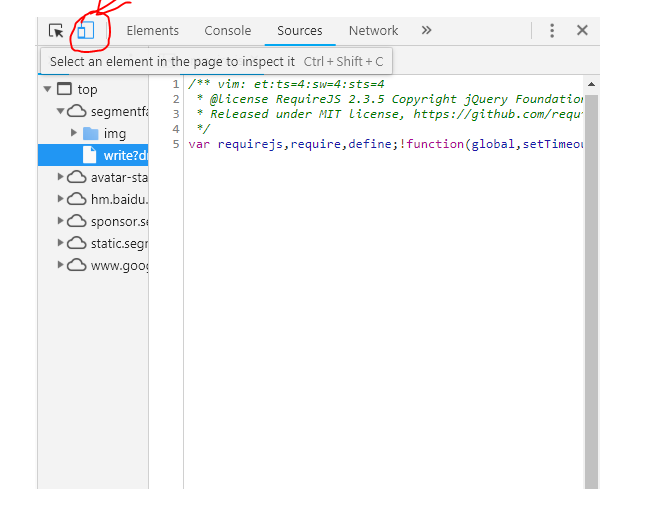
Task: Close the DevTools panel
Action: pyautogui.click(x=582, y=30)
